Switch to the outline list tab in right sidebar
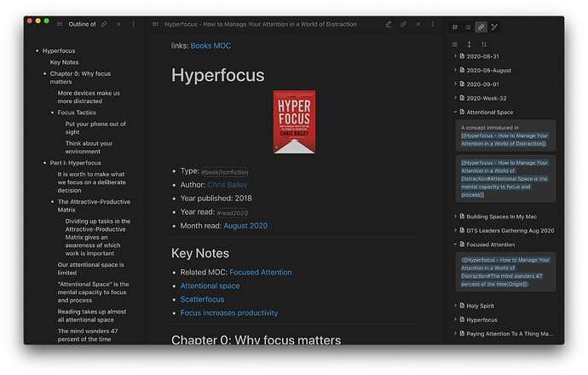 coord(468,27)
